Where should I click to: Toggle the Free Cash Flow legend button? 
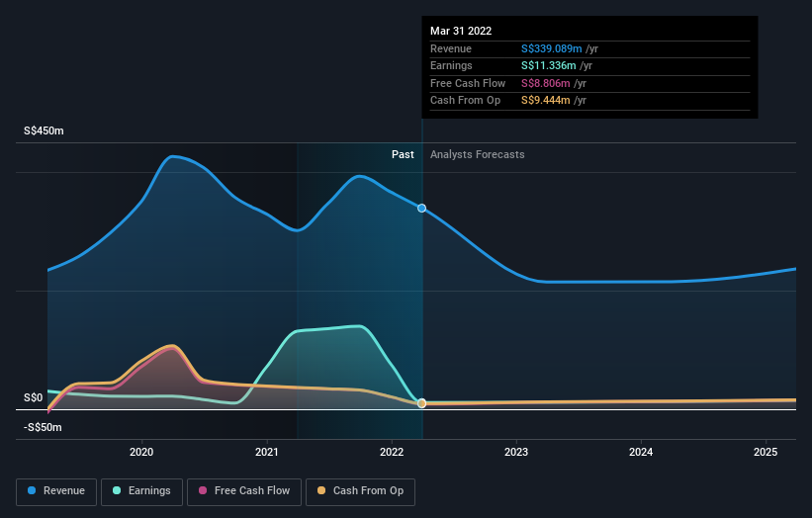[244, 491]
